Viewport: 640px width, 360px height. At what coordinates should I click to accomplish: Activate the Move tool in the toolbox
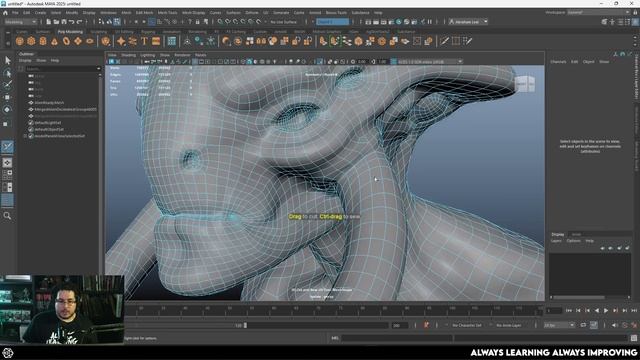point(7,97)
